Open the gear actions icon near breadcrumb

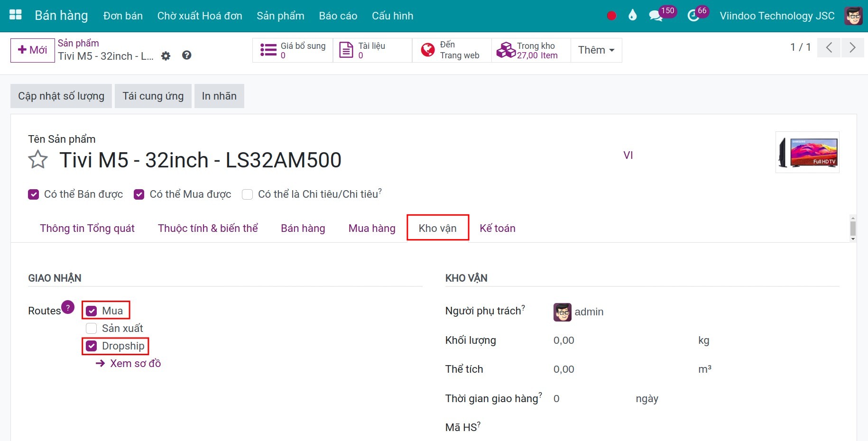click(166, 56)
